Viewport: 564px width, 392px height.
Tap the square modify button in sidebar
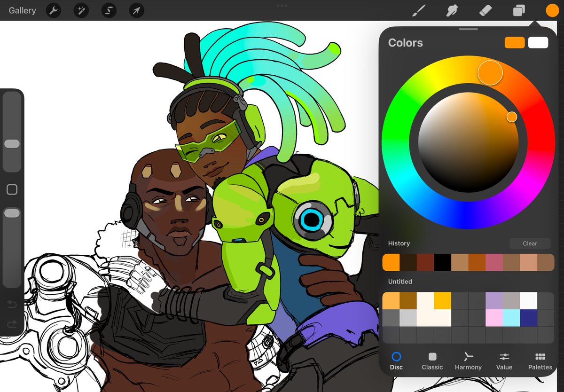12,189
